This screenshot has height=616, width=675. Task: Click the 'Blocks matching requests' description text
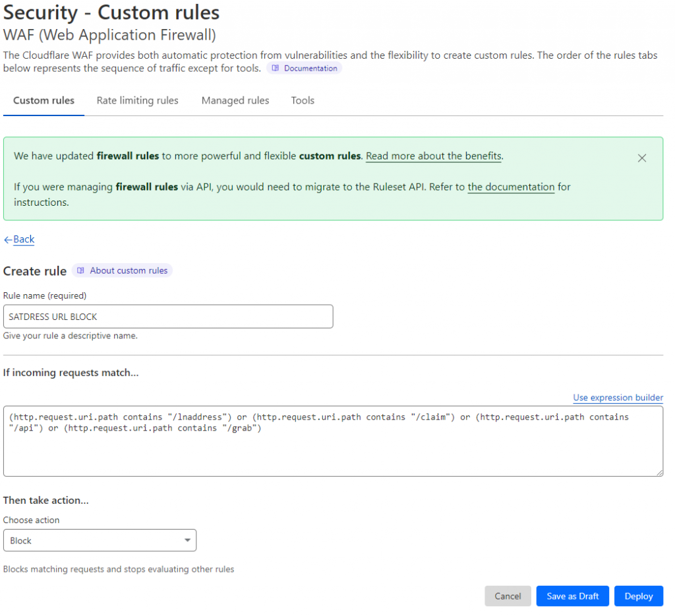[119, 569]
